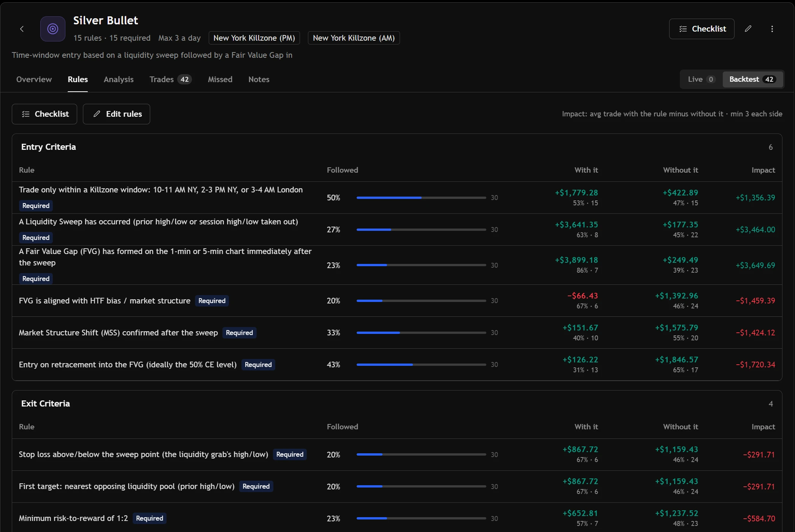Click the Edit rules button

(x=116, y=114)
